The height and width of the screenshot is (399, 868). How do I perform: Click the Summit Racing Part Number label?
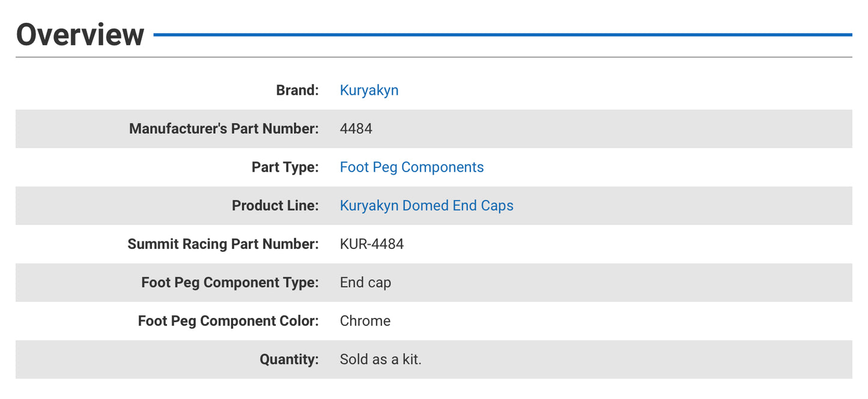pos(223,244)
